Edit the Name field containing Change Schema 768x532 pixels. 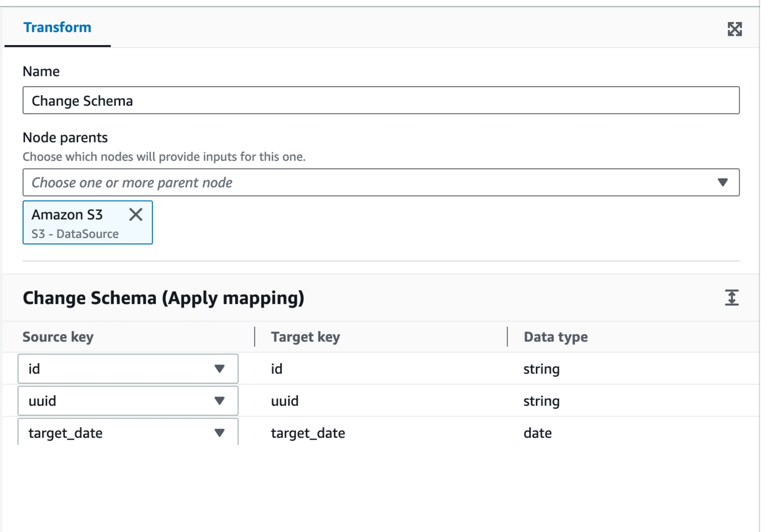[381, 100]
